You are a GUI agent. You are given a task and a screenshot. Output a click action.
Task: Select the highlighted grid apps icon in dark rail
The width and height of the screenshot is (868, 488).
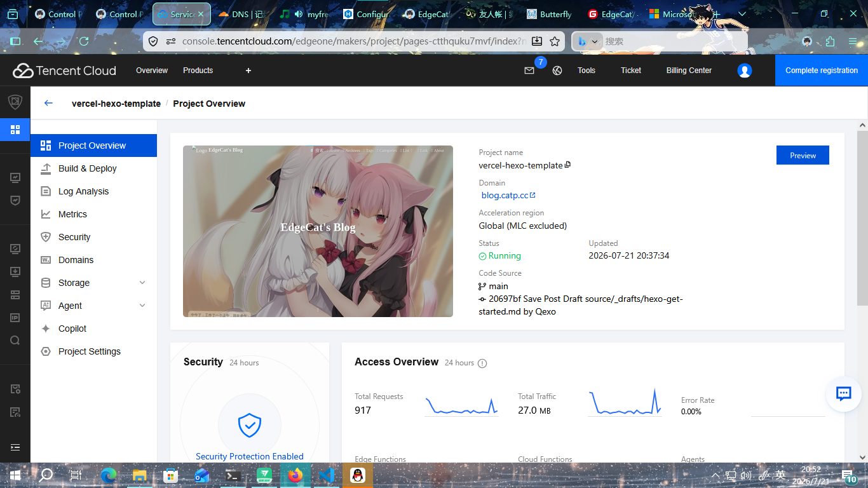pos(15,130)
